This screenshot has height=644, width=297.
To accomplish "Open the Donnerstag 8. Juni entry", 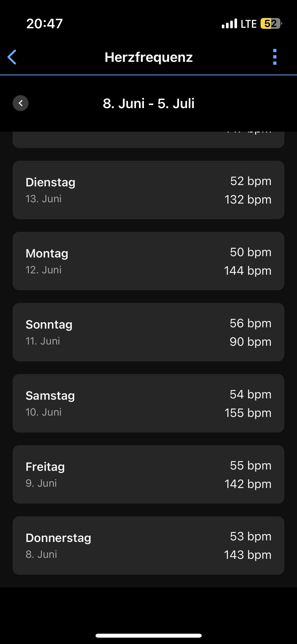I will coord(148,545).
